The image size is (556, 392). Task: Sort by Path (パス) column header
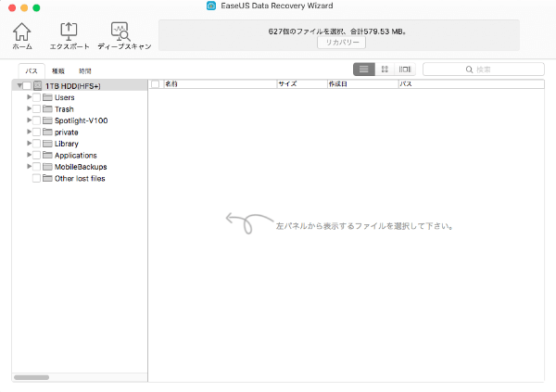472,84
